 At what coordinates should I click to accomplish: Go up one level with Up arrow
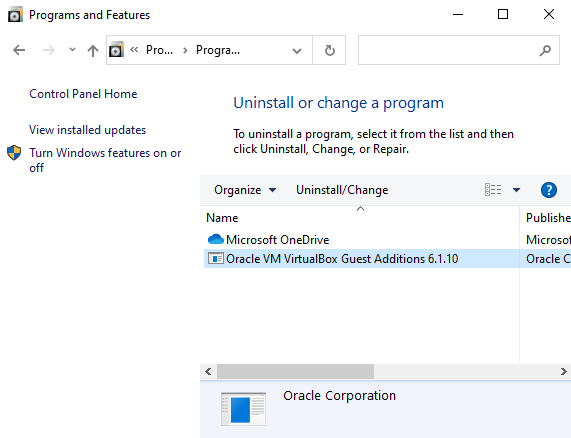pyautogui.click(x=93, y=50)
